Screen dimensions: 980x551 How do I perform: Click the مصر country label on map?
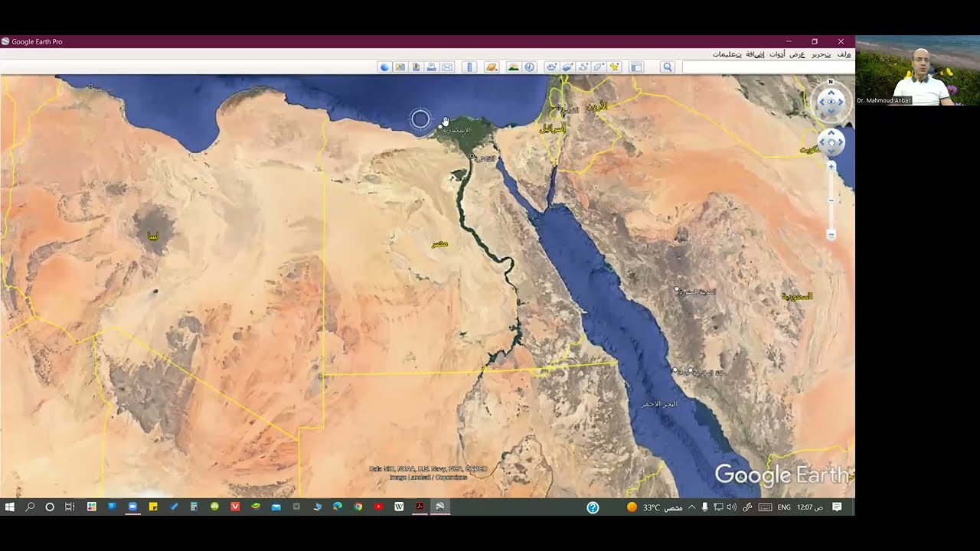[439, 243]
